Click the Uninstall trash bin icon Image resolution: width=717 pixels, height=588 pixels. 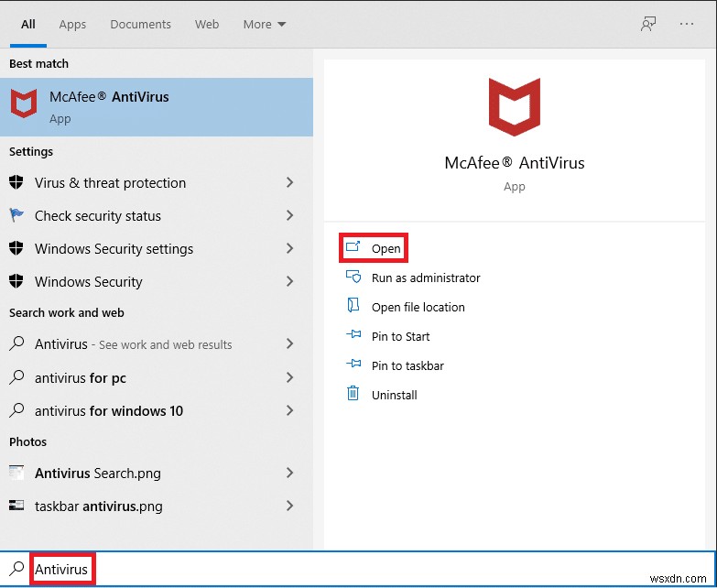(x=353, y=393)
